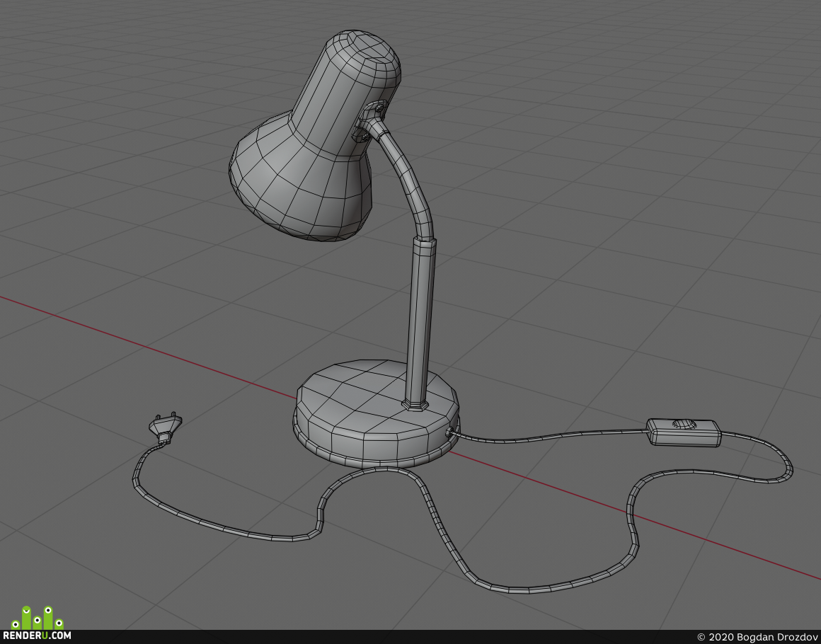Click the bracket joining head and neck

369,122
